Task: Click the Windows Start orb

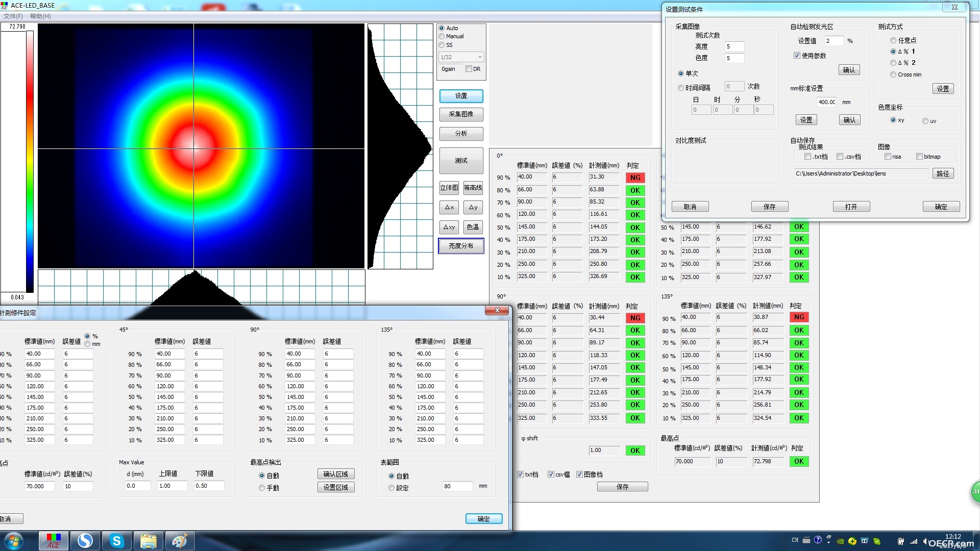Action: (x=14, y=541)
